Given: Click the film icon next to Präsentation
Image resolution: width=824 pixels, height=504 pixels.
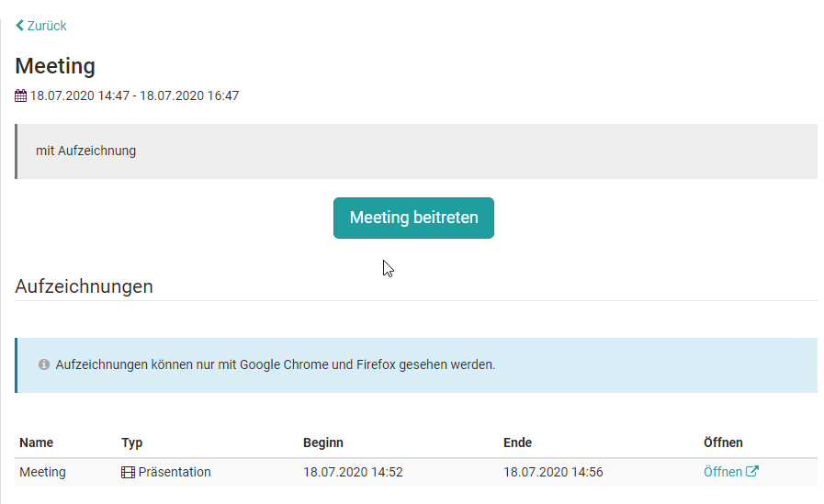Looking at the screenshot, I should click(128, 473).
